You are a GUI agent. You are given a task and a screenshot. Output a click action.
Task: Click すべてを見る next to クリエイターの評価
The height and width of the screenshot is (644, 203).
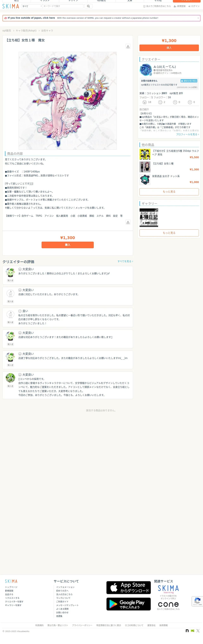125,261
